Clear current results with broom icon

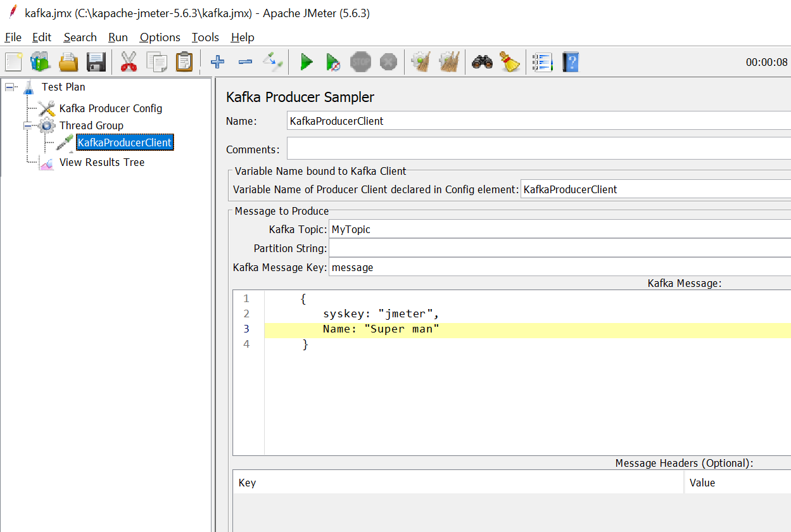tap(421, 61)
